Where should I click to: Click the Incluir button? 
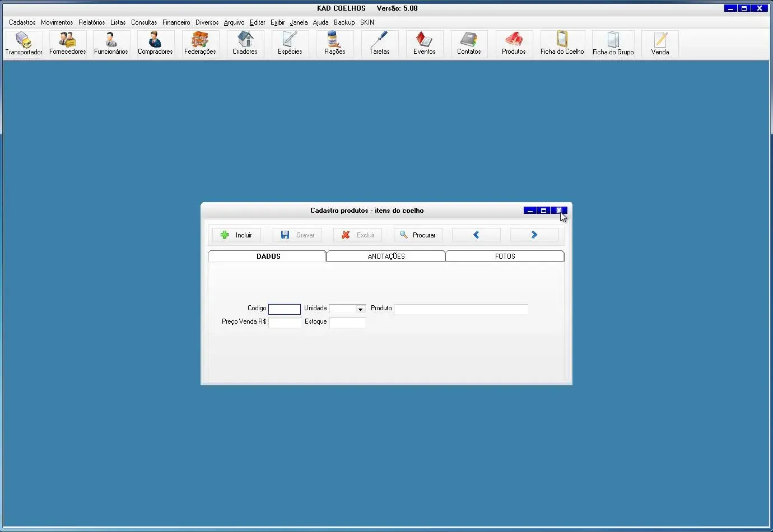coord(236,235)
